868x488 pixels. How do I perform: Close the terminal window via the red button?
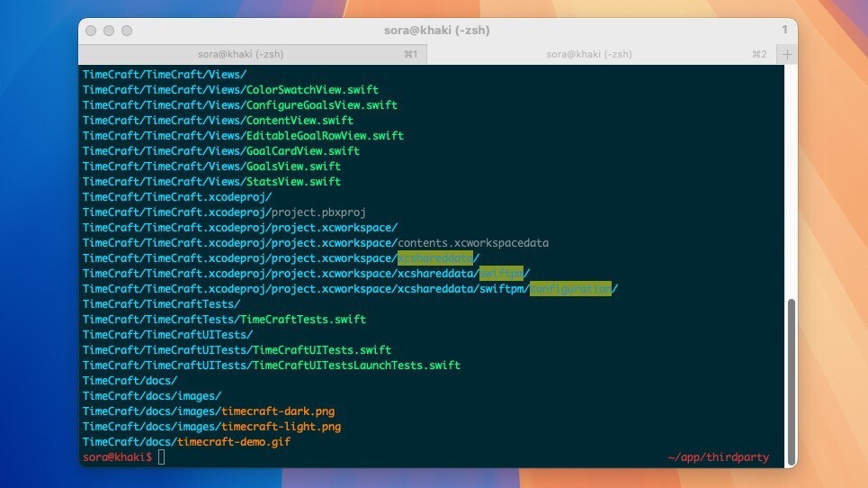(x=91, y=31)
